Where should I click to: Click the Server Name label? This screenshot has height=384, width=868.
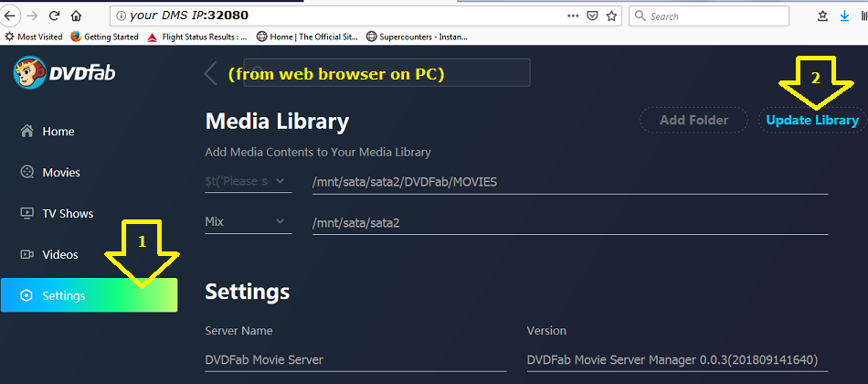click(238, 331)
